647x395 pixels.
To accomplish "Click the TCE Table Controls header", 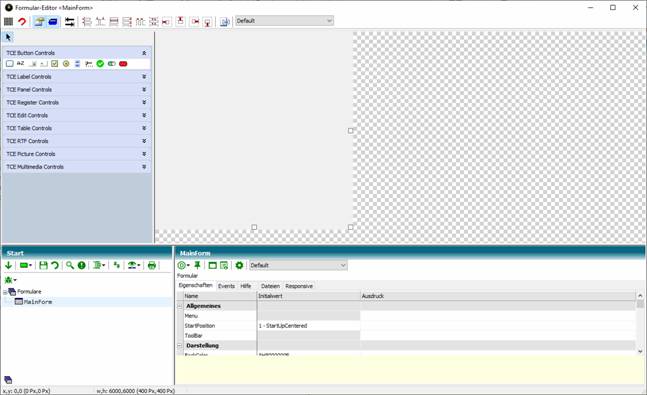I will pos(76,128).
